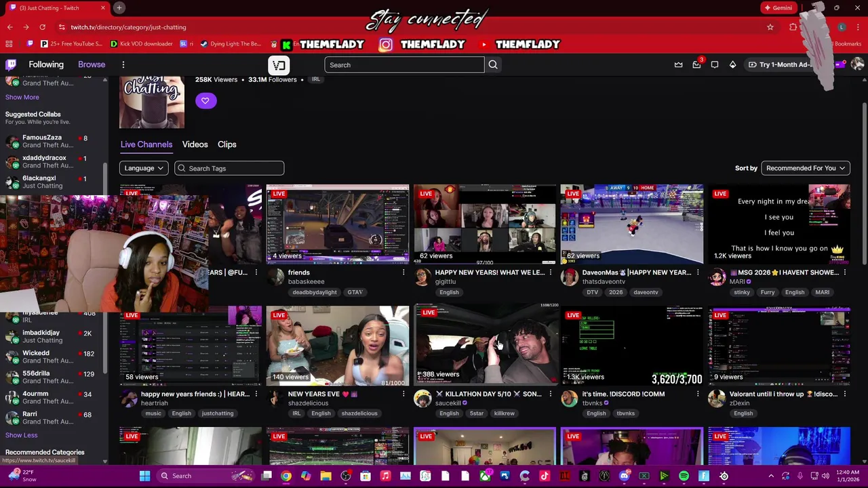Open more options for friends stream

click(403, 272)
